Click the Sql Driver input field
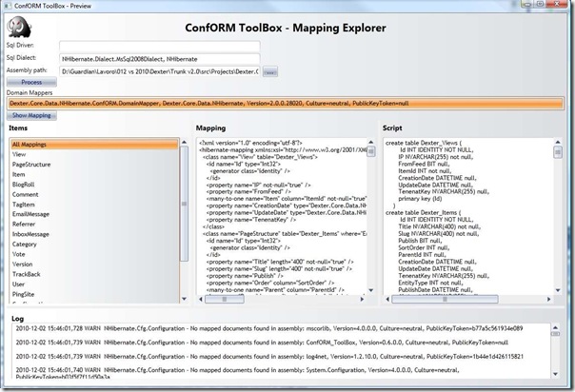The image size is (575, 392). point(160,47)
